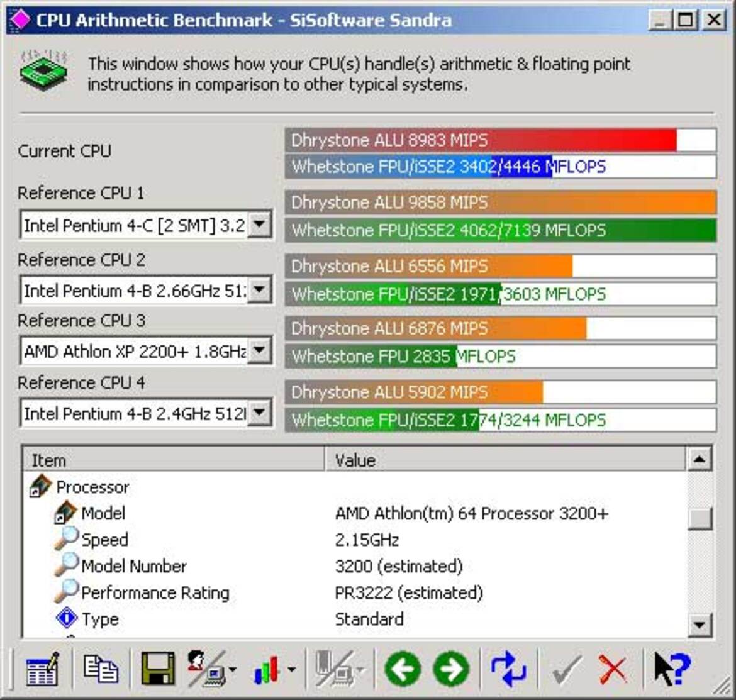
Task: Click the greyed-out computer toolbar icon
Action: (334, 669)
